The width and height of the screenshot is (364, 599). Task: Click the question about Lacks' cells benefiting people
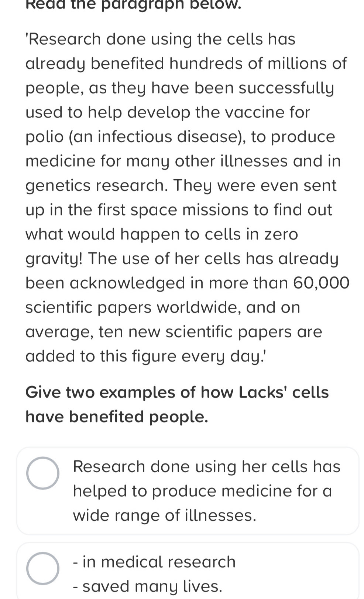click(177, 404)
